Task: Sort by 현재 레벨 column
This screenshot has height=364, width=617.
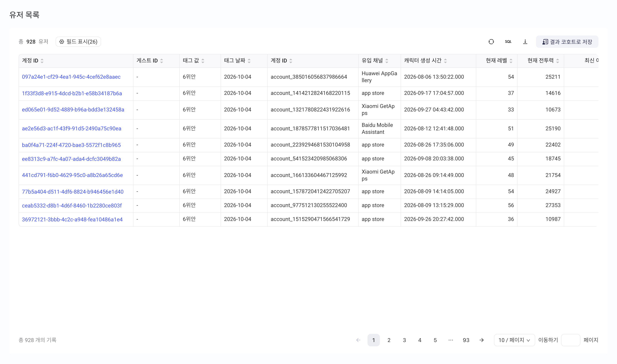Action: click(x=511, y=61)
